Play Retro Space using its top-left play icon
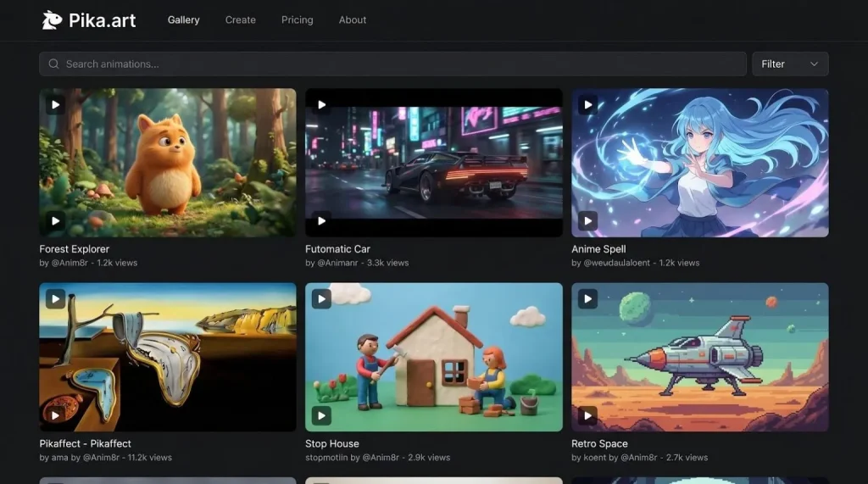This screenshot has height=484, width=868. tap(588, 299)
